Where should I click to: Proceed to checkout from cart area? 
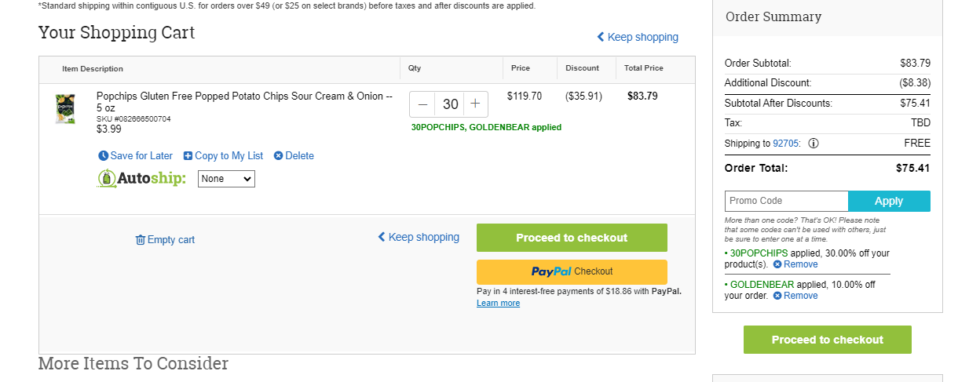tap(572, 238)
